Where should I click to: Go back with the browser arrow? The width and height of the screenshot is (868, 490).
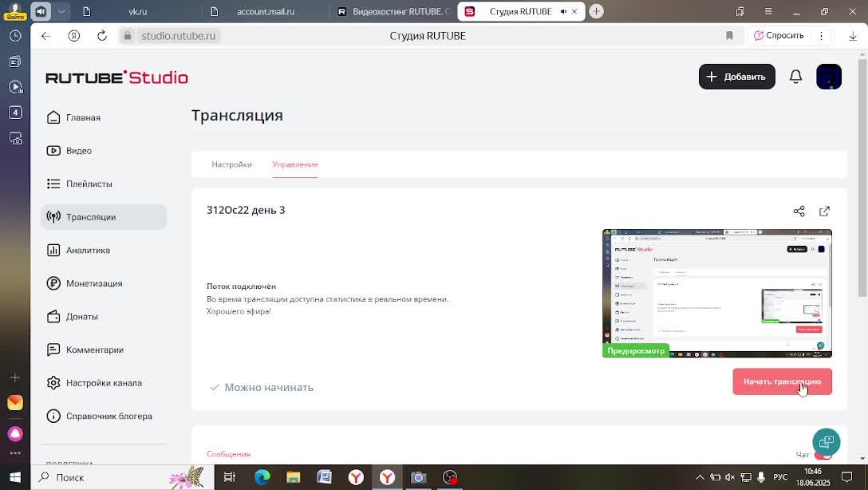pos(46,36)
